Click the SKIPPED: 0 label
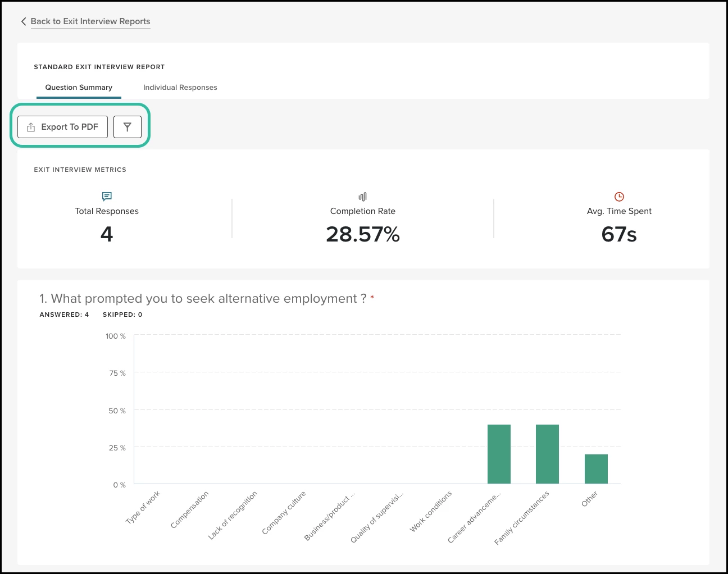Screen dimensions: 728x574 pos(122,315)
